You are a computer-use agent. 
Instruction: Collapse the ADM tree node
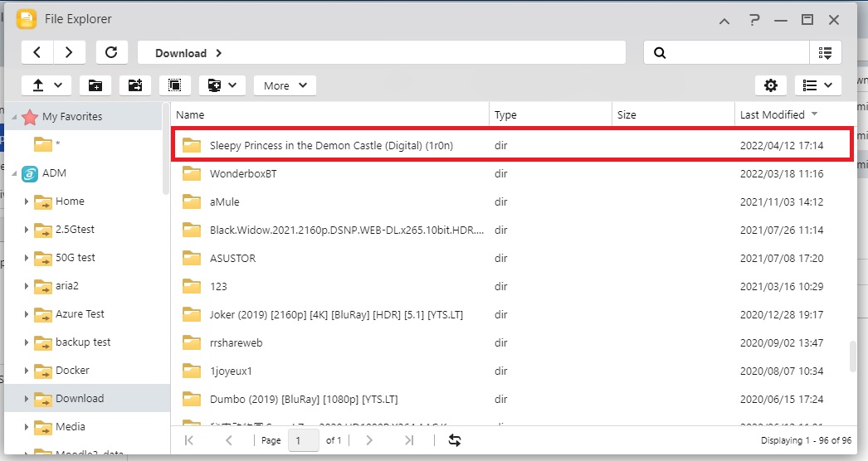click(14, 173)
